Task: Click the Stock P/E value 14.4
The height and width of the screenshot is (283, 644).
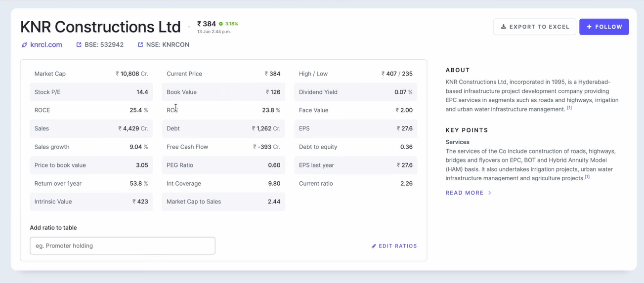Action: (142, 92)
